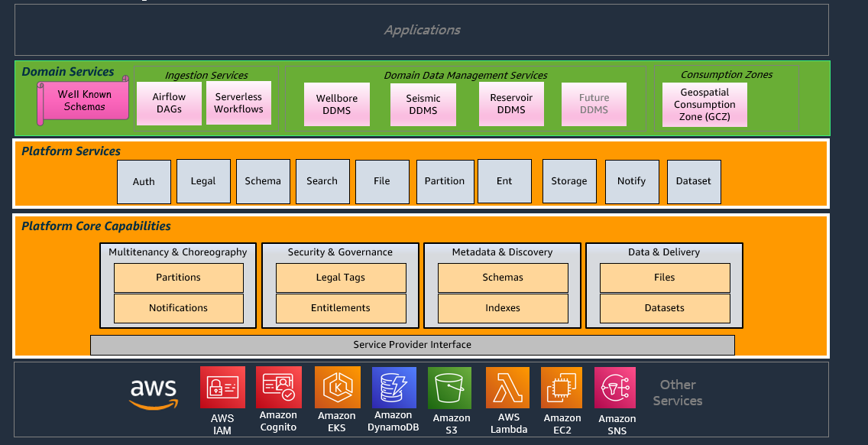Click the Consumption Zones label
868x445 pixels.
(727, 74)
